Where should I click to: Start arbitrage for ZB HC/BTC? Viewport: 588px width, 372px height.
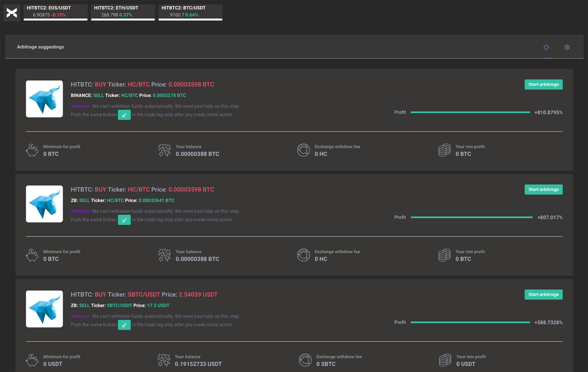(x=543, y=190)
